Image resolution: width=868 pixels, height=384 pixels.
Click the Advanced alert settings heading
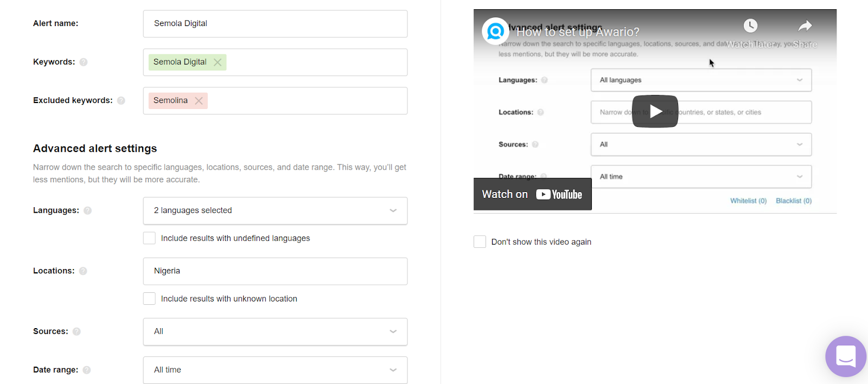(95, 149)
